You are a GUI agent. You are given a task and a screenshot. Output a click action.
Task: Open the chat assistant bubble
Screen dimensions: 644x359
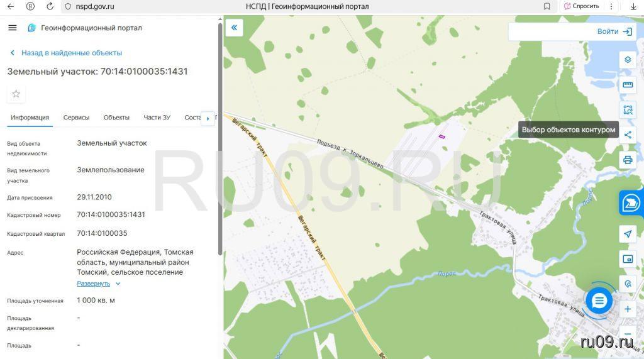599,301
